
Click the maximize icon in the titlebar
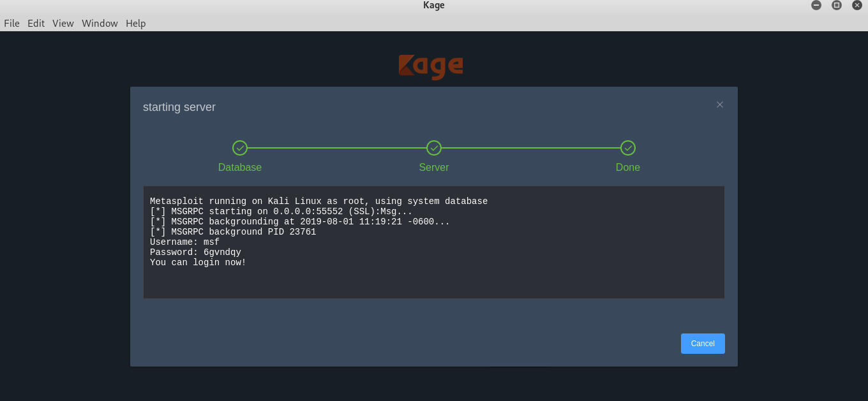coord(836,5)
